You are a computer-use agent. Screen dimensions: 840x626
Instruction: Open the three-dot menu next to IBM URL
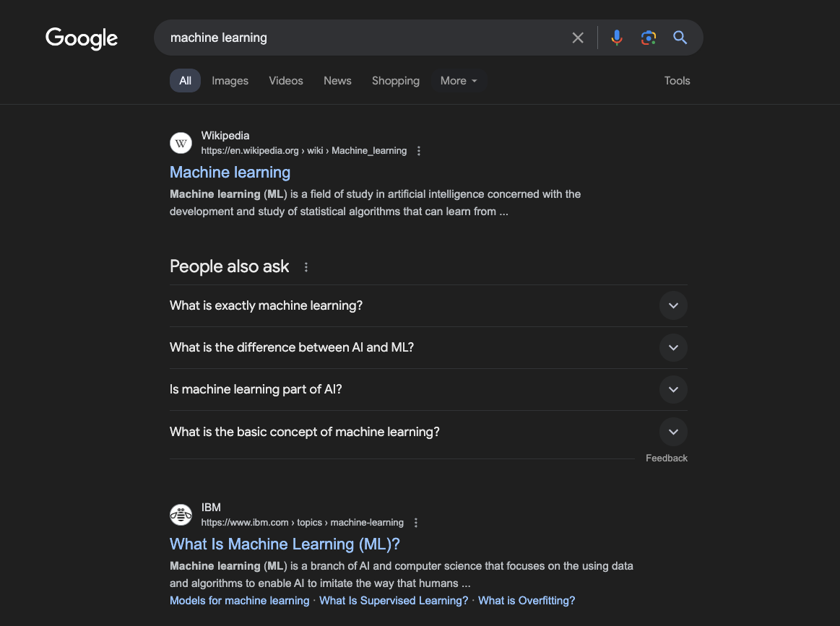[416, 523]
